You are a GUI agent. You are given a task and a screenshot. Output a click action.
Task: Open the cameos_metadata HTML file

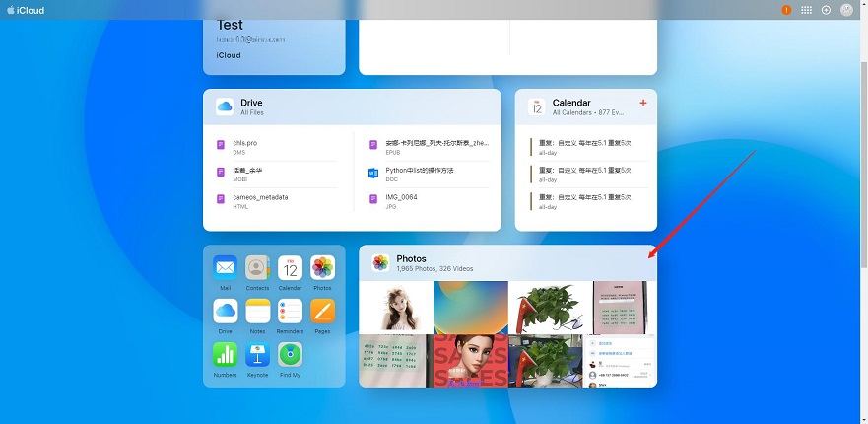(x=276, y=200)
